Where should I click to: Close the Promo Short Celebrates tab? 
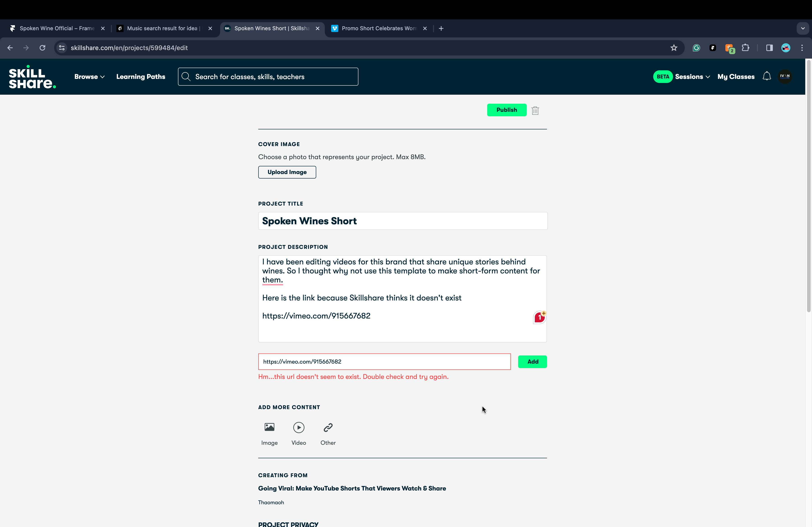[425, 28]
